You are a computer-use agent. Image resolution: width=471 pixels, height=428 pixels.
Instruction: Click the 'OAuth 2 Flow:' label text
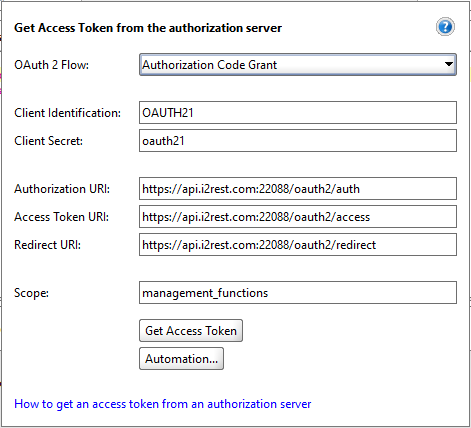(52, 65)
